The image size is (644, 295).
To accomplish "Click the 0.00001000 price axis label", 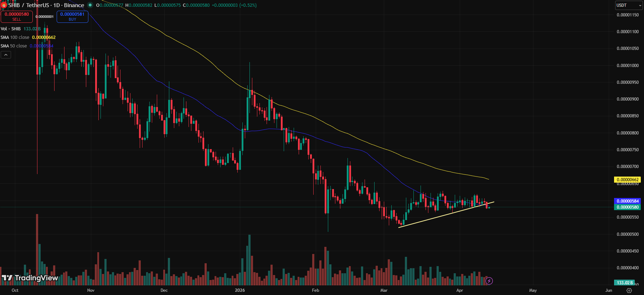I will [628, 66].
